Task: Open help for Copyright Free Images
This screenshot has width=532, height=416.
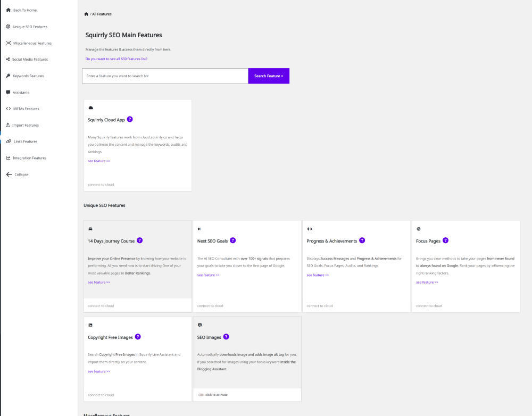Action: [x=138, y=337]
